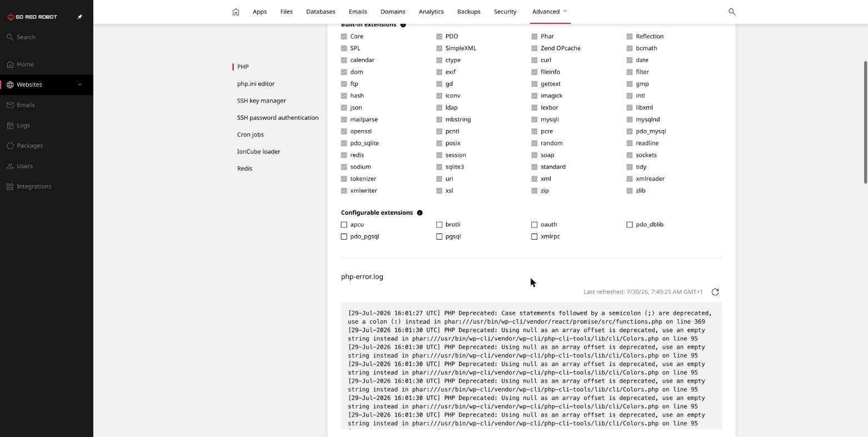The width and height of the screenshot is (868, 437).
Task: Open the home icon in top navigation
Action: [236, 12]
